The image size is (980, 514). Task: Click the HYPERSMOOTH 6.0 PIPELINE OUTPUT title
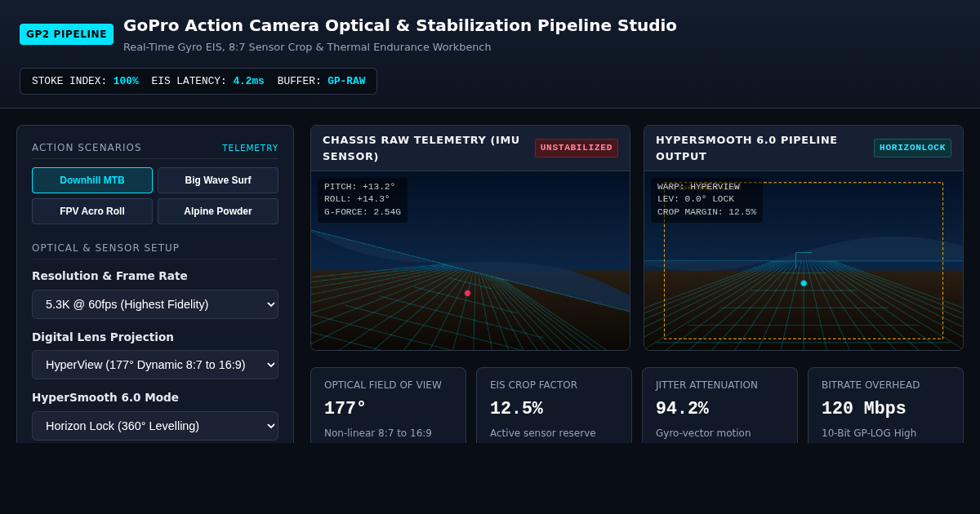click(746, 148)
